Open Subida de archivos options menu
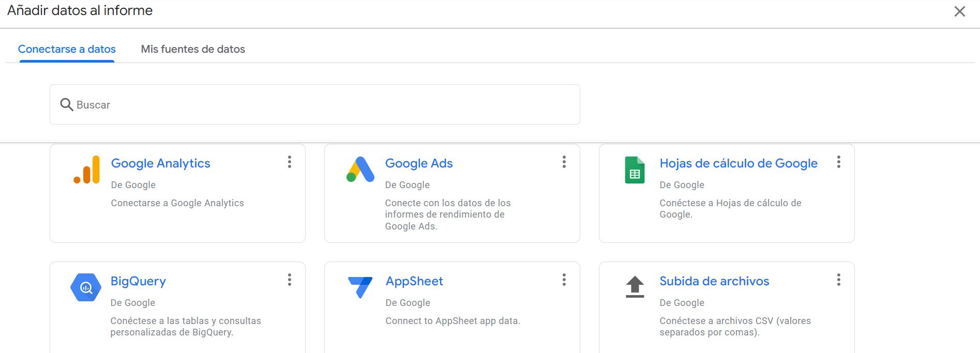The height and width of the screenshot is (353, 980). (839, 280)
